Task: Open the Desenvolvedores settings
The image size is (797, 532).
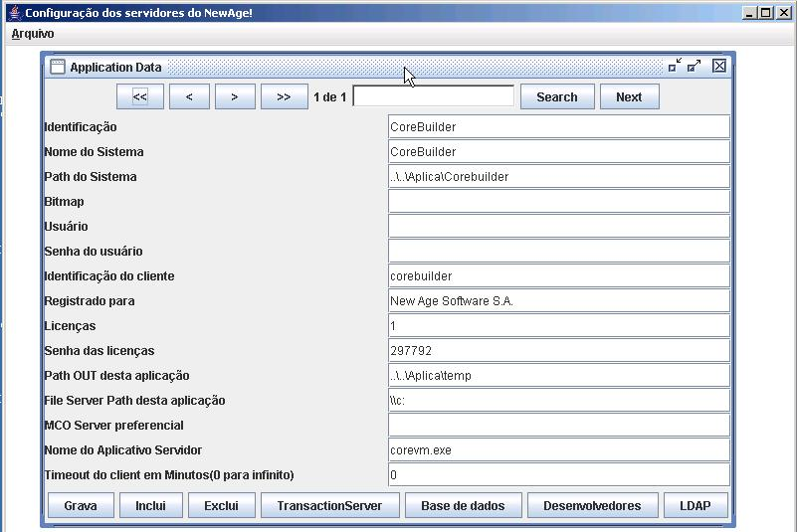Action: 593,505
